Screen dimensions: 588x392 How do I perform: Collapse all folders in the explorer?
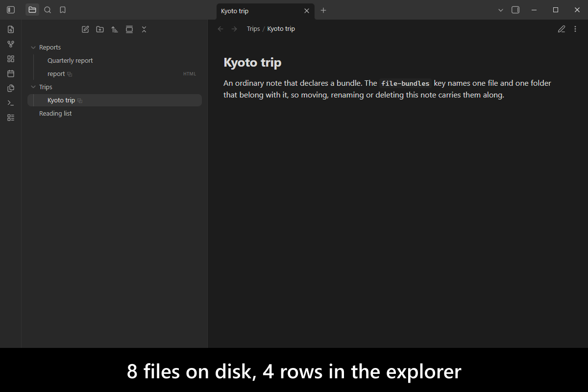pos(144,29)
